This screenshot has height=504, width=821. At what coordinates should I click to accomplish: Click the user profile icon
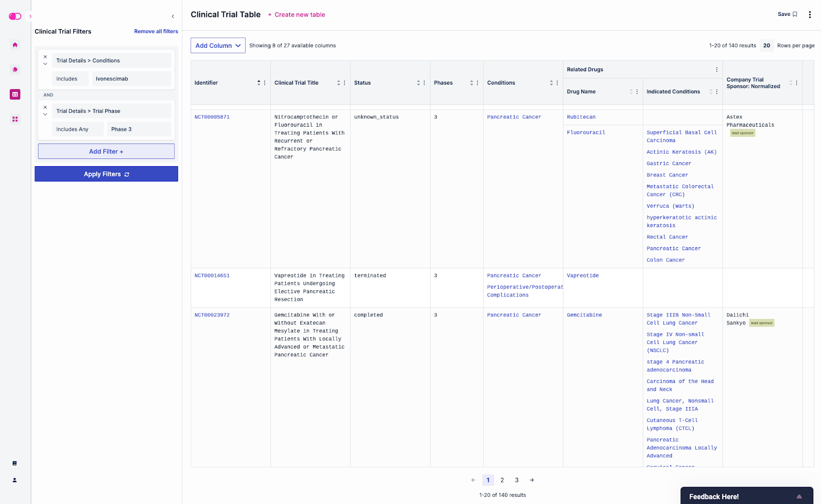click(14, 480)
